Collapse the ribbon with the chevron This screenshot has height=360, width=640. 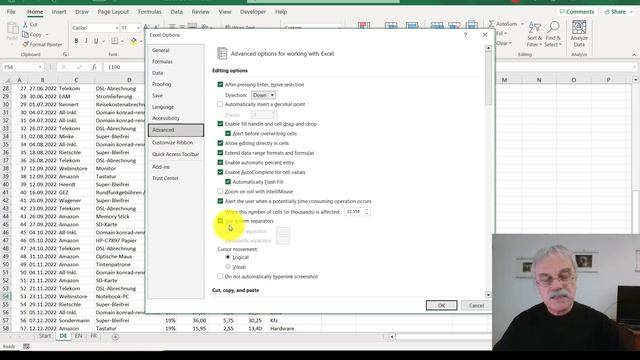pos(634,55)
